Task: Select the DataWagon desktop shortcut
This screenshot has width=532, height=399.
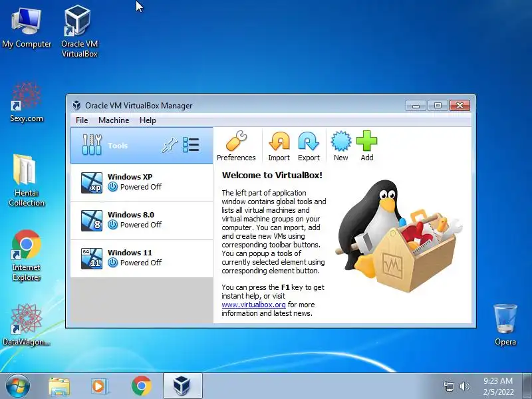Action: tap(27, 325)
